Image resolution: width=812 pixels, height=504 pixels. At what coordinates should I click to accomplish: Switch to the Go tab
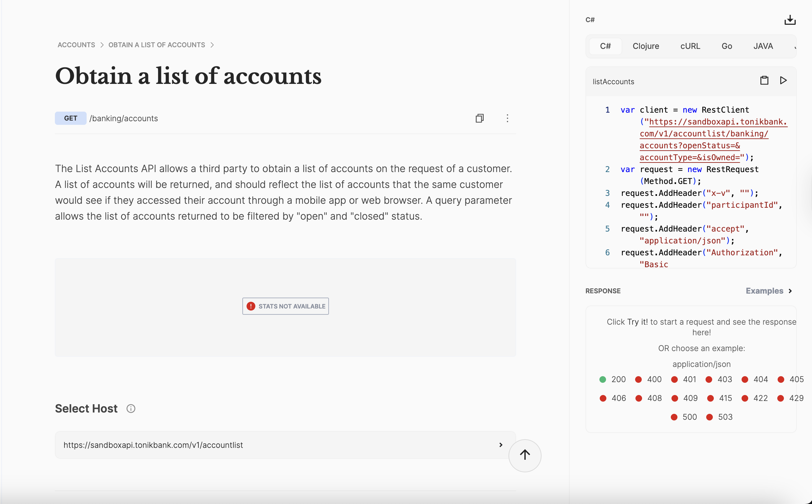[x=727, y=46]
